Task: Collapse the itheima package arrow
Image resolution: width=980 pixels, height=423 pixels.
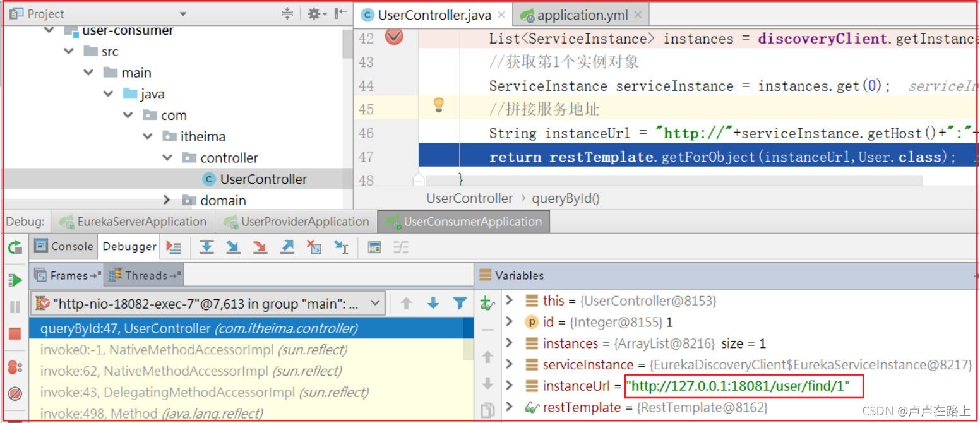Action: 148,136
